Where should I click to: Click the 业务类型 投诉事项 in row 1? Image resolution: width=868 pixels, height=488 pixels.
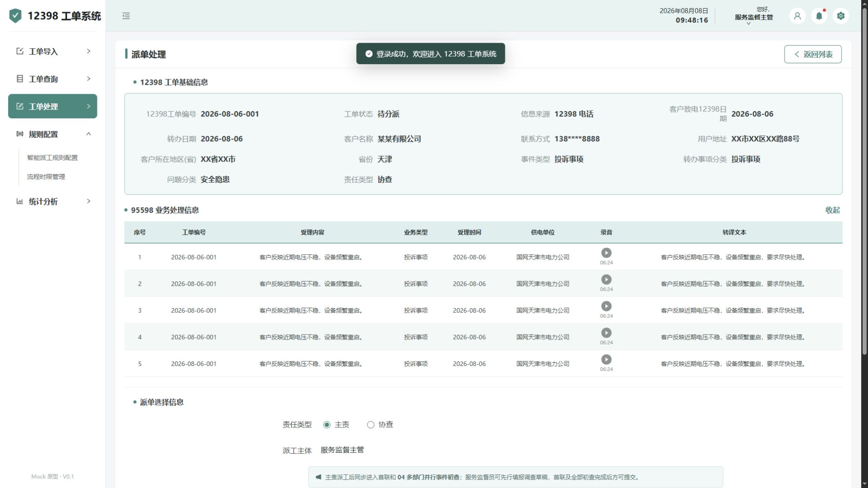416,257
